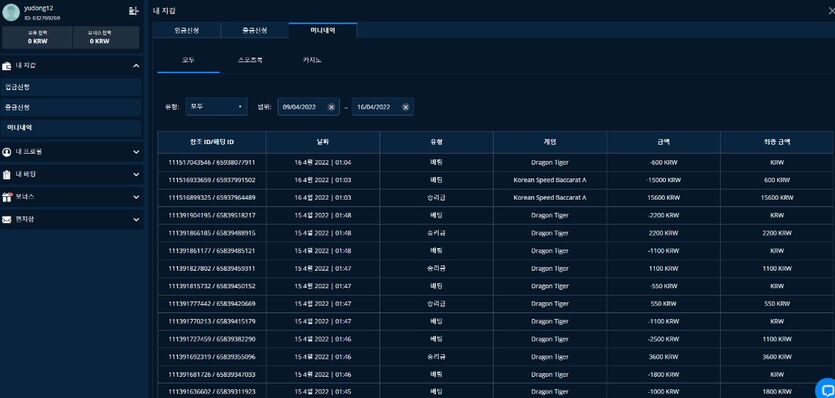
Task: Click the clipboard icon beside 내 베팅
Action: coord(6,174)
